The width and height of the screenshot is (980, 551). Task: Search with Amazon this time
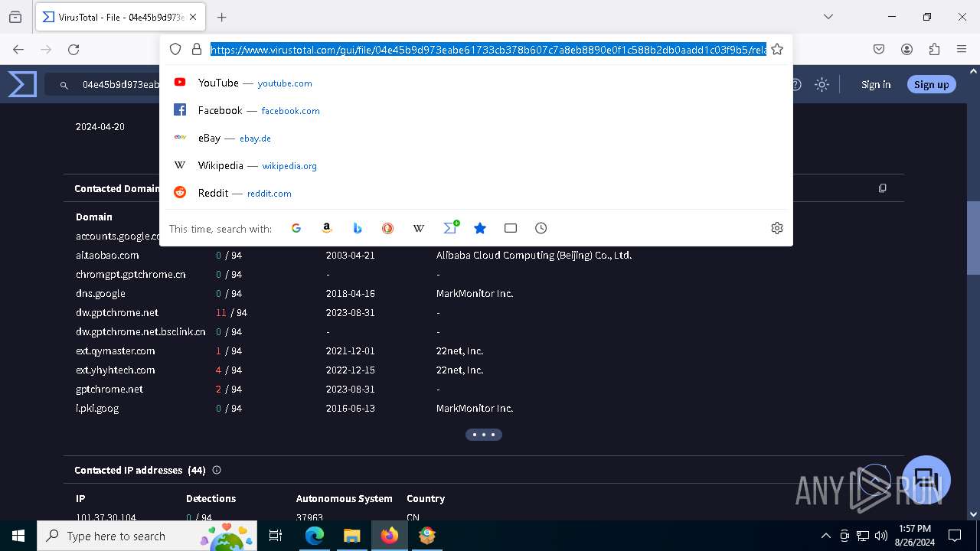coord(327,228)
